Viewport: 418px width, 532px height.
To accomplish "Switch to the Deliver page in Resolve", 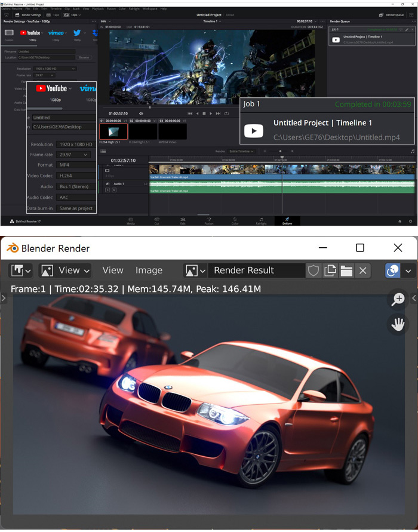I will pyautogui.click(x=287, y=221).
